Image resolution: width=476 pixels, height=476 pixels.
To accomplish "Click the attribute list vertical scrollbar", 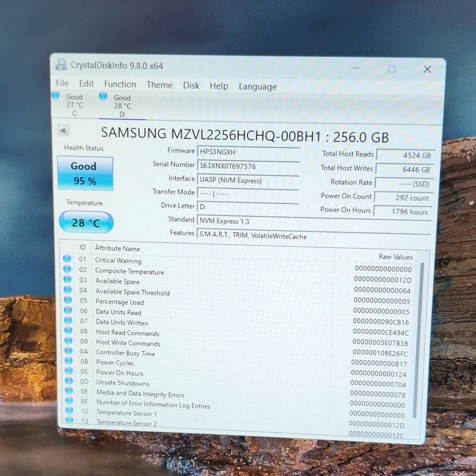I will coord(418,340).
